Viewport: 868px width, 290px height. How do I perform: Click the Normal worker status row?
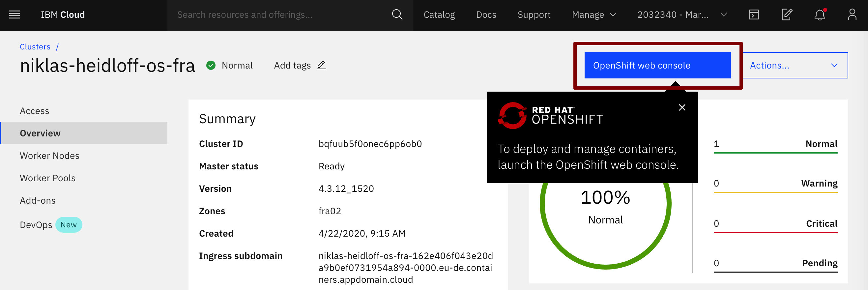coord(775,146)
